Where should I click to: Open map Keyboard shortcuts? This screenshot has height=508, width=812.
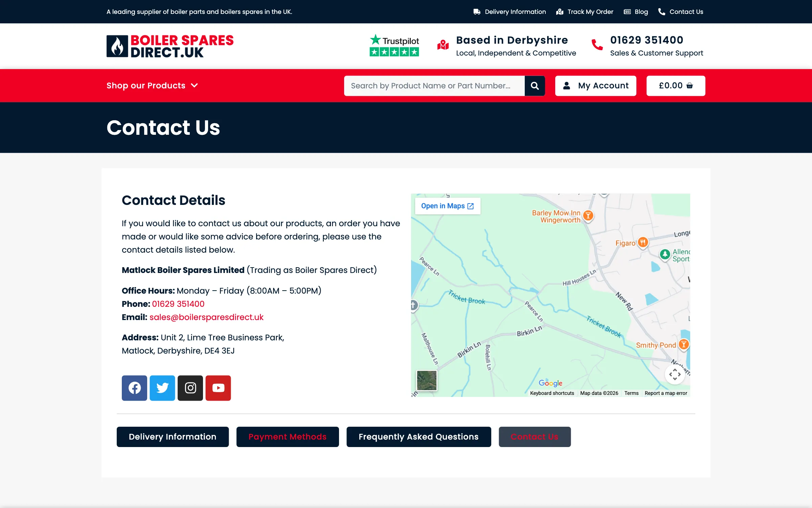point(552,393)
